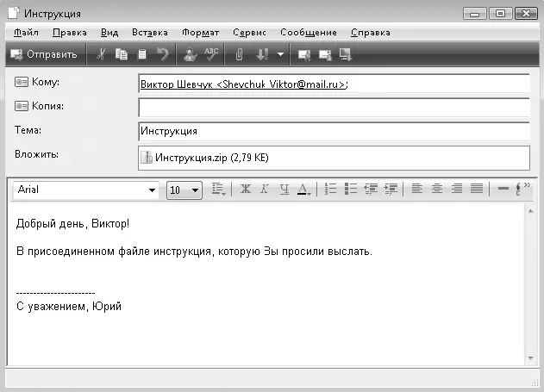Click the Отправить send button
The width and height of the screenshot is (544, 392).
coord(44,54)
